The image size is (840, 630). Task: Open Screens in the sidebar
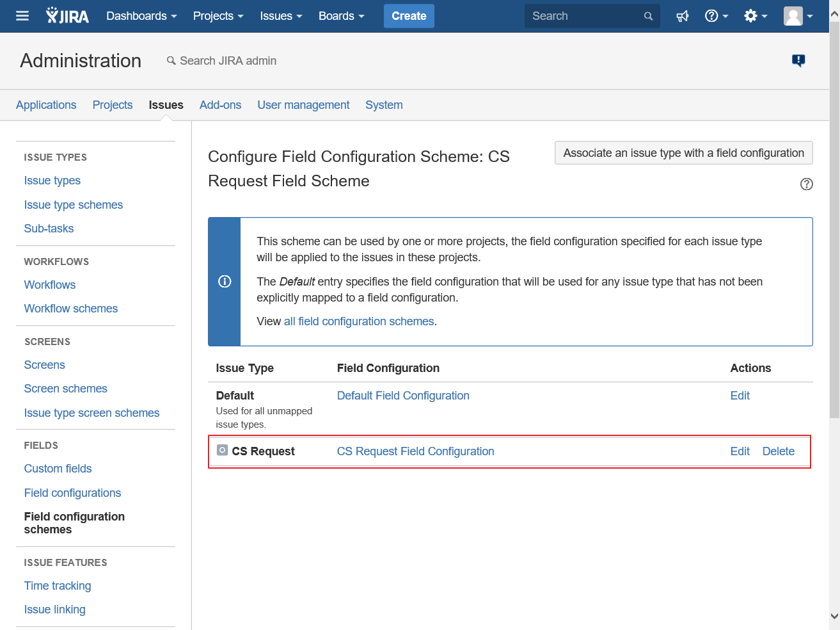click(x=45, y=365)
